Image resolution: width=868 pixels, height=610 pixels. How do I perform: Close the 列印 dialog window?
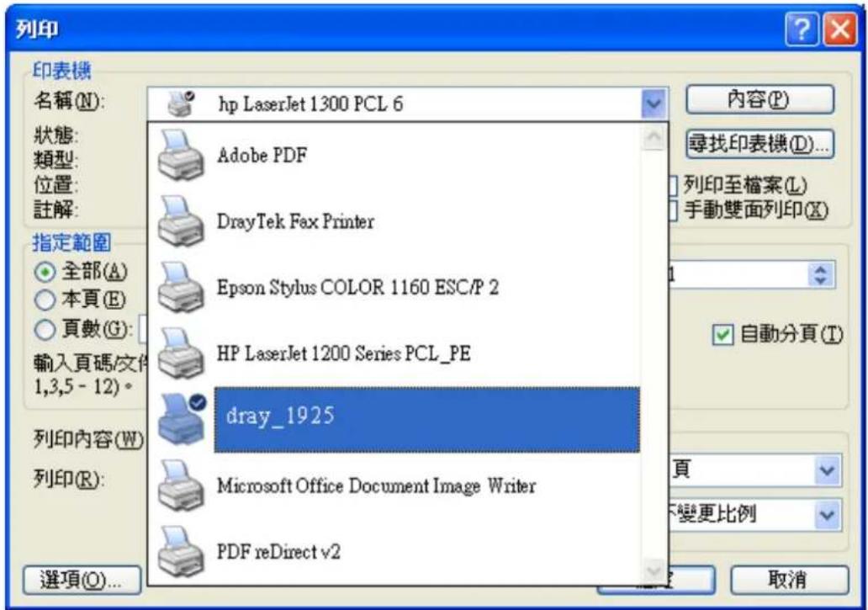pos(839,29)
